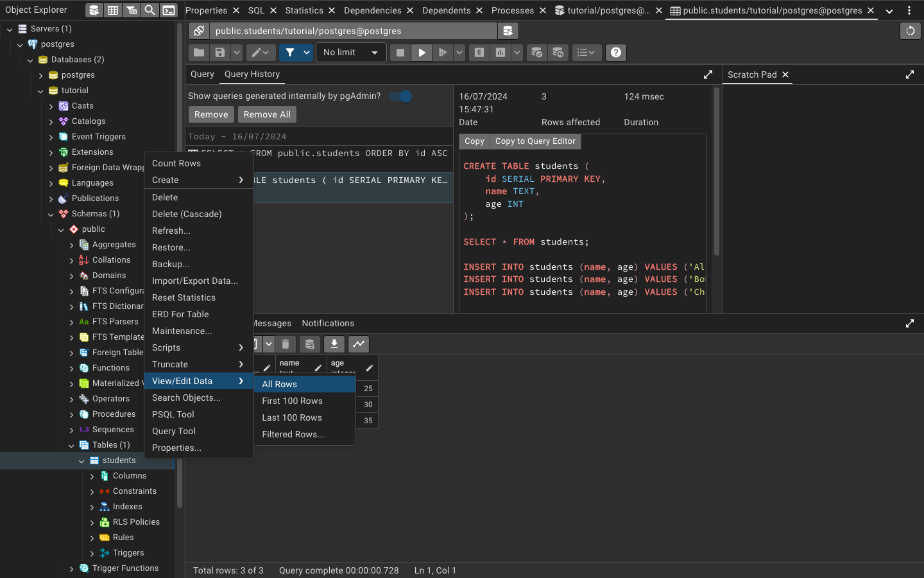
Task: Open PSQL Tool terminal icon in Object Explorer
Action: [x=169, y=10]
